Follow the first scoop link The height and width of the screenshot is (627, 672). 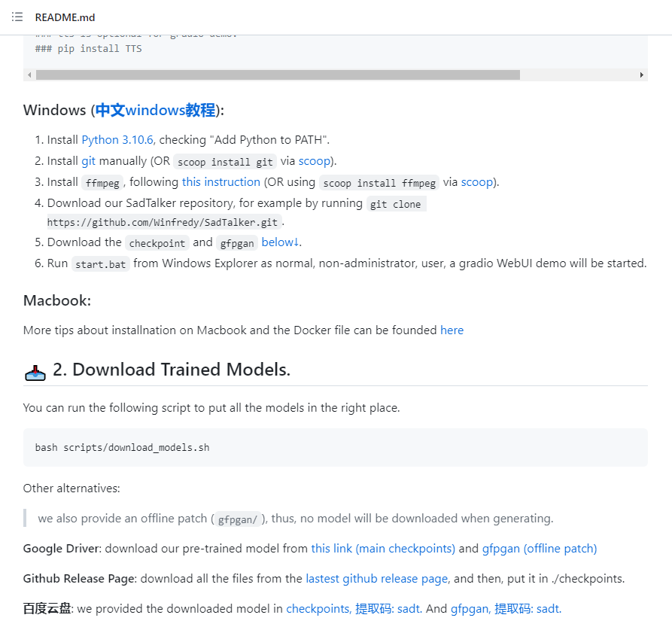pos(314,160)
